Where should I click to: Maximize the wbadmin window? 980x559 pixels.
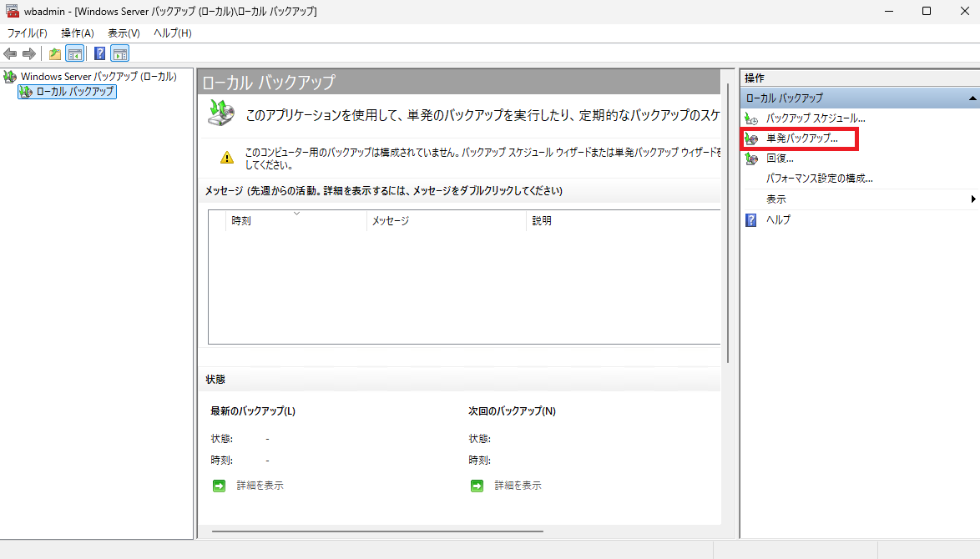point(927,11)
